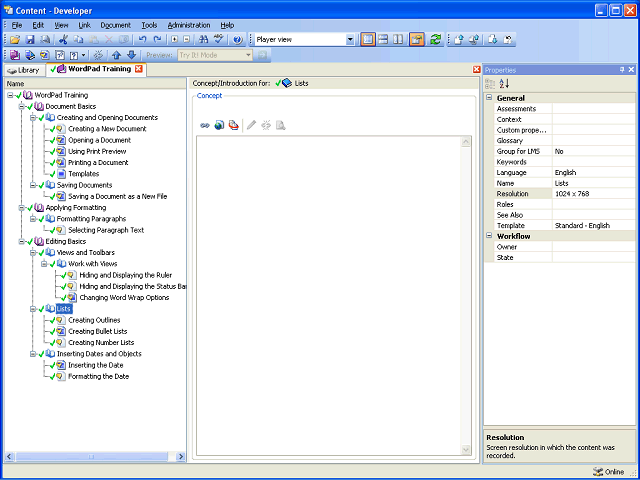This screenshot has height=480, width=640.
Task: Click the Check In document icon
Action: tap(459, 40)
